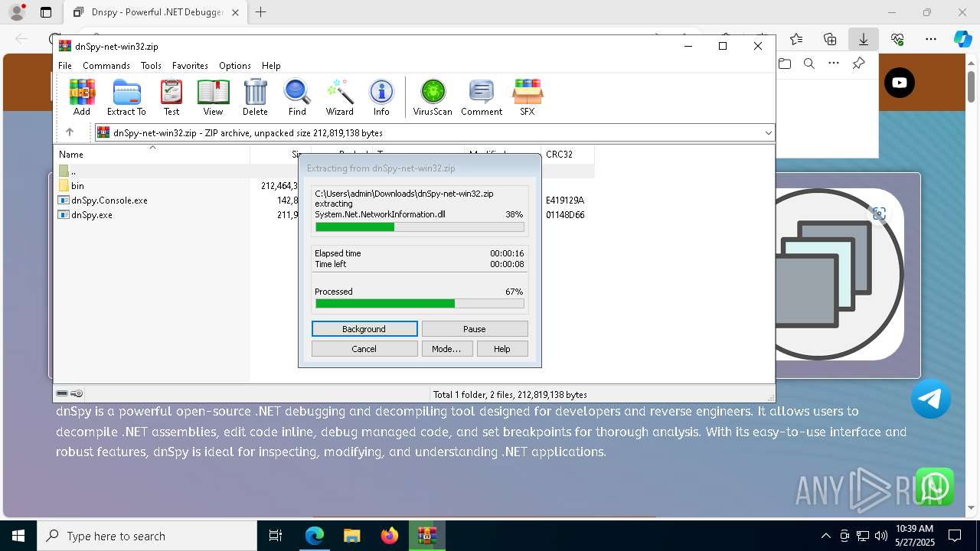The width and height of the screenshot is (980, 551).
Task: Click the Add toolbar icon in WinRAR
Action: pyautogui.click(x=82, y=97)
